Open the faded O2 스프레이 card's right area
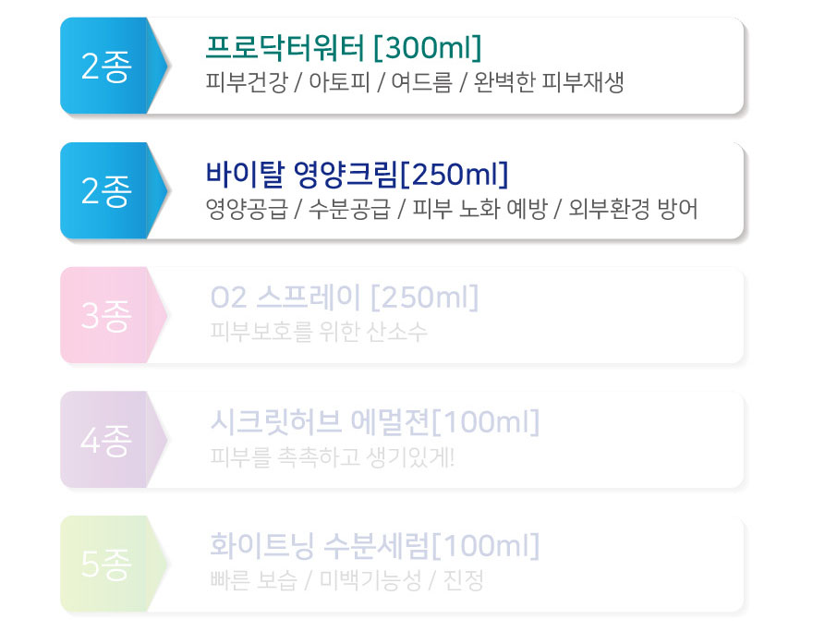The width and height of the screenshot is (813, 644). pyautogui.click(x=612, y=315)
